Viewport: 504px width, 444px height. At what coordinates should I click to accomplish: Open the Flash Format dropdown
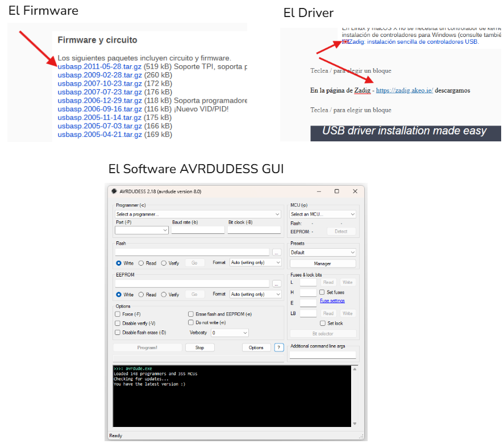click(x=256, y=262)
